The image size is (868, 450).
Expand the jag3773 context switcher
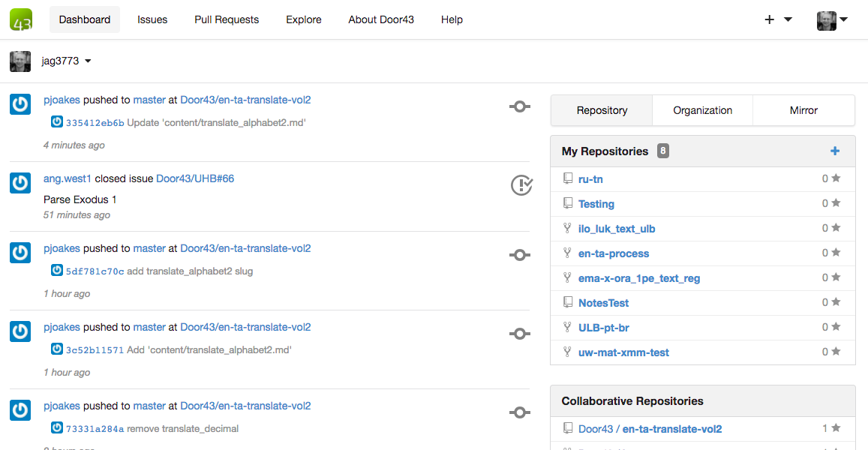click(66, 61)
